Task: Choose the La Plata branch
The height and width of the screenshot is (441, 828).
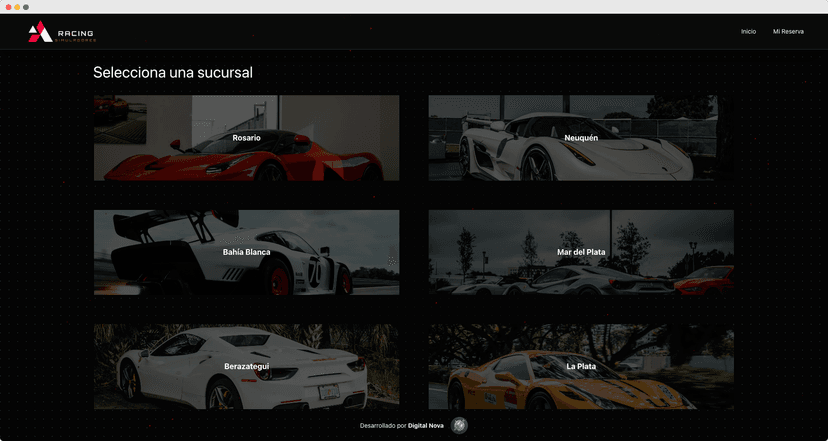Action: (x=581, y=367)
